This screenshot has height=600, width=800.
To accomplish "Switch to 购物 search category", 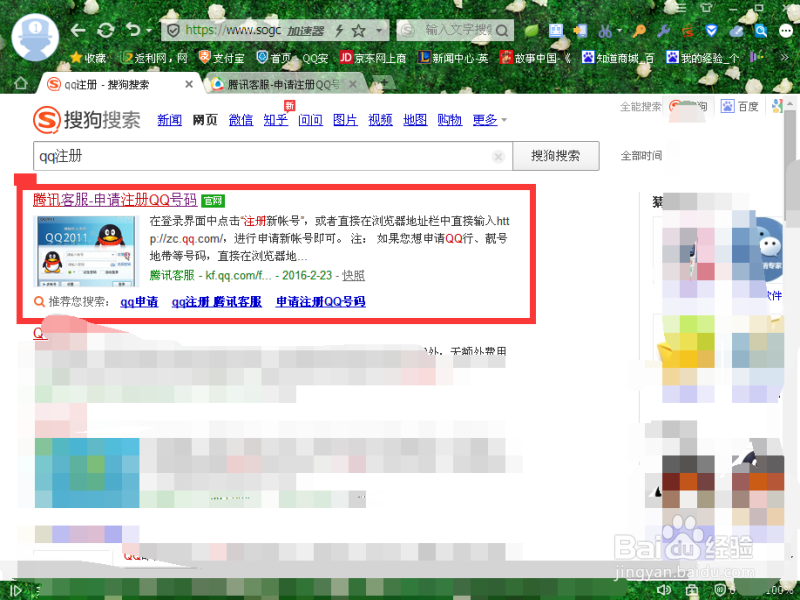I will (x=449, y=120).
